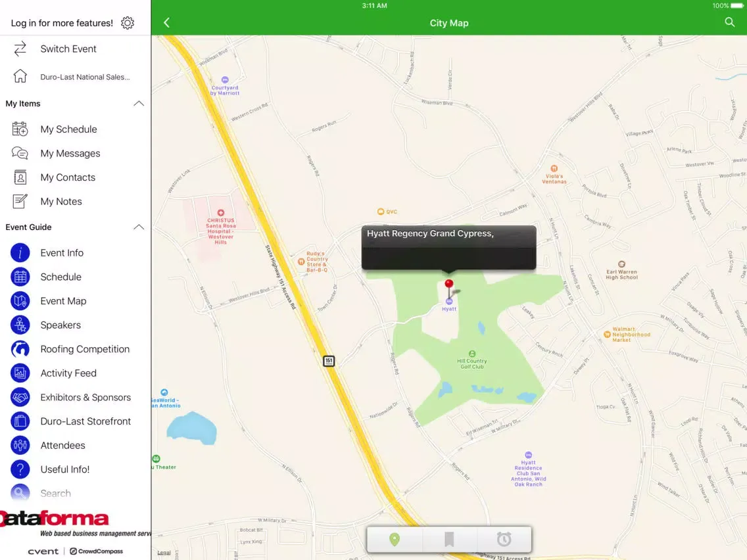Click the Duro-Last Storefront bag icon

(20, 421)
